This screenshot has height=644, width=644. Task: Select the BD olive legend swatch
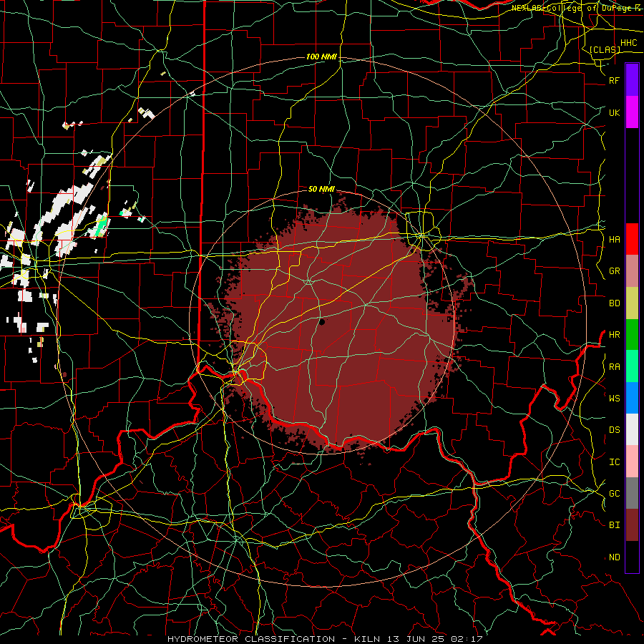coord(632,303)
